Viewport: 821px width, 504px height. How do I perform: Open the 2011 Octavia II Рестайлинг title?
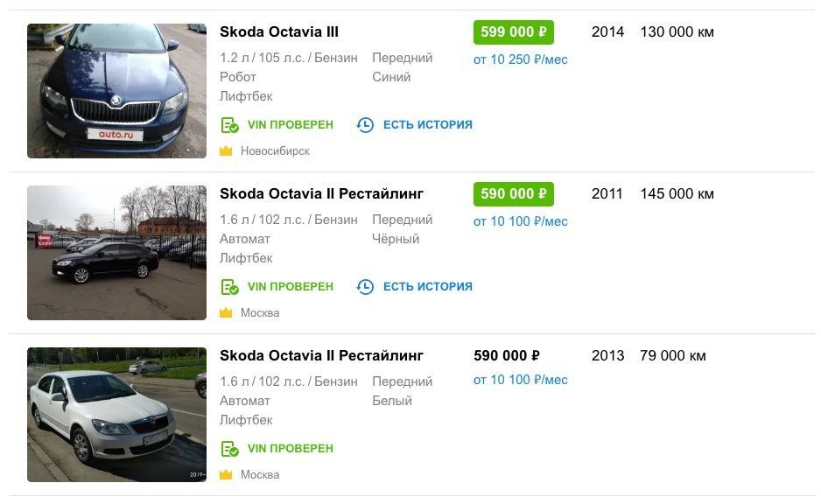coord(321,193)
